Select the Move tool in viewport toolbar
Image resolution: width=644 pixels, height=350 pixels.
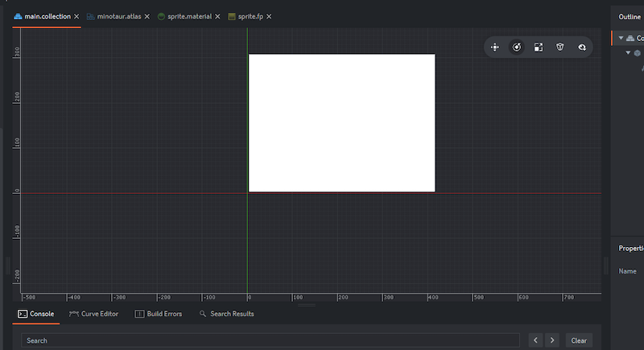click(495, 47)
